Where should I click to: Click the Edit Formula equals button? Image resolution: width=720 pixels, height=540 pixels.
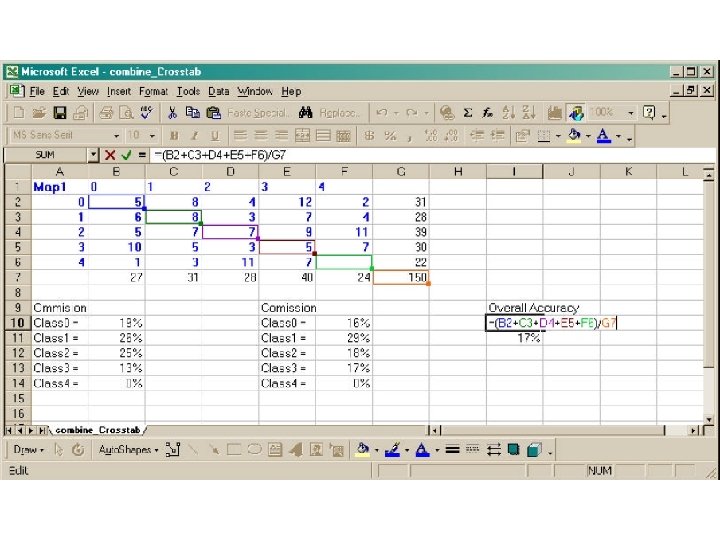tap(142, 155)
